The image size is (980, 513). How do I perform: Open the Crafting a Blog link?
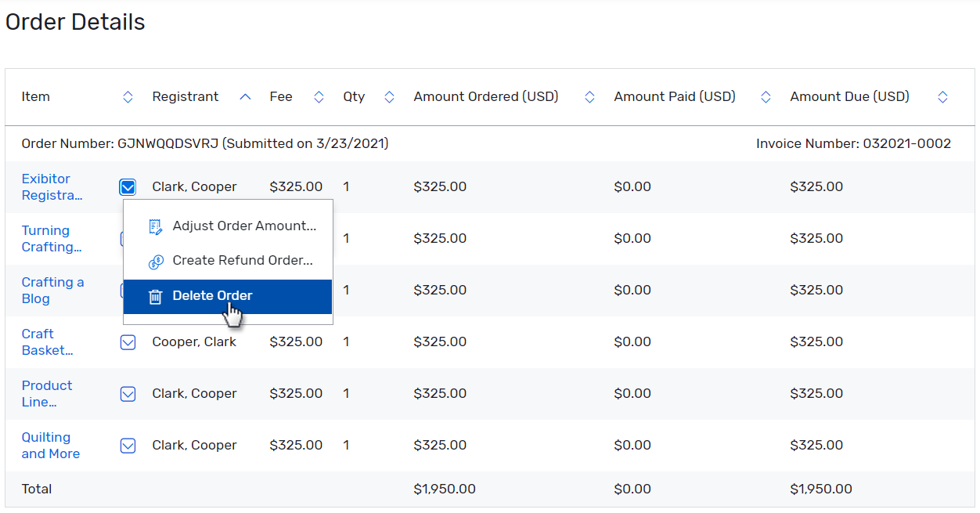pyautogui.click(x=52, y=291)
